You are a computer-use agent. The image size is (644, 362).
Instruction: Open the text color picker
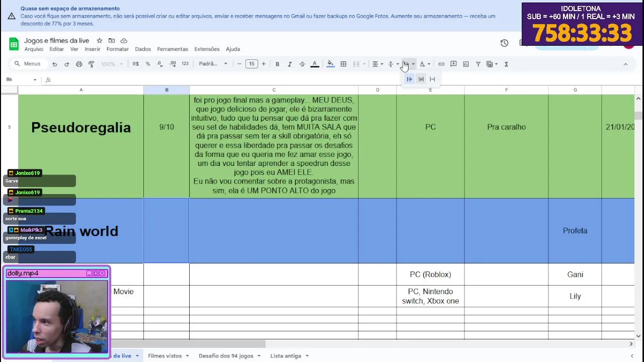[314, 64]
